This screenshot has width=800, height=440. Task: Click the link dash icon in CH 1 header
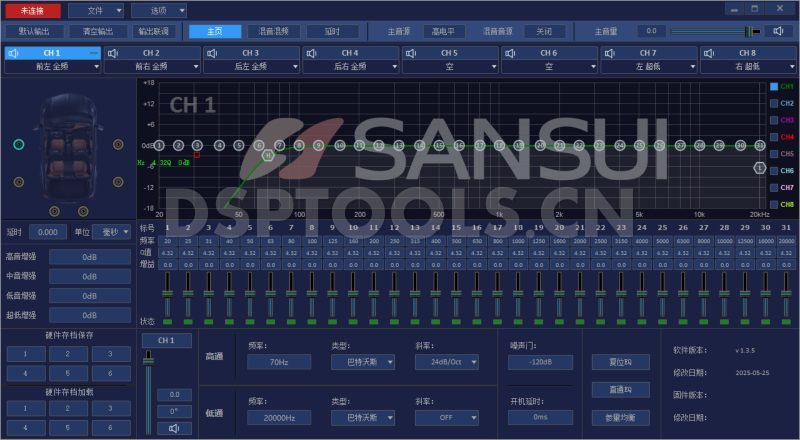[x=94, y=53]
